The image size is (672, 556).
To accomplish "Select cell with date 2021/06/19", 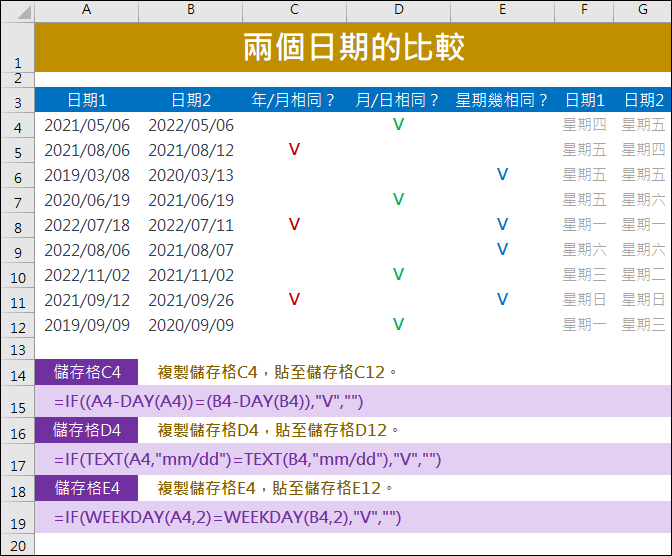I will coord(191,200).
